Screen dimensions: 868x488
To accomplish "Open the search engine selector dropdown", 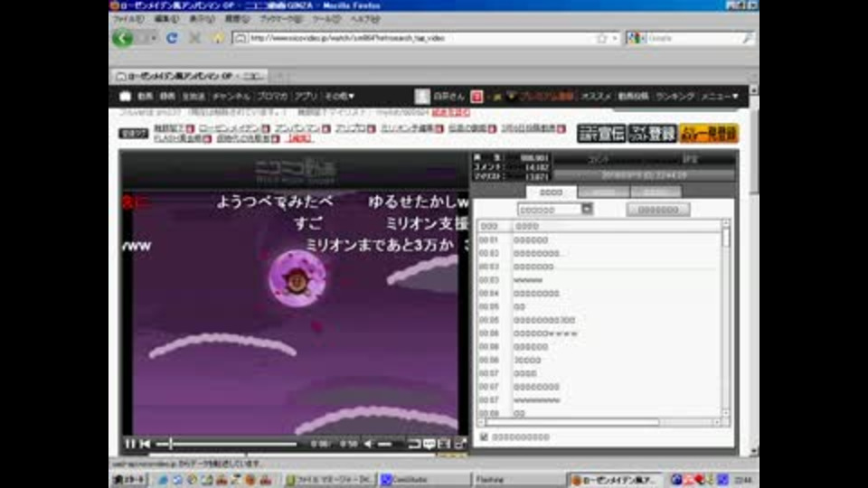I will click(637, 38).
